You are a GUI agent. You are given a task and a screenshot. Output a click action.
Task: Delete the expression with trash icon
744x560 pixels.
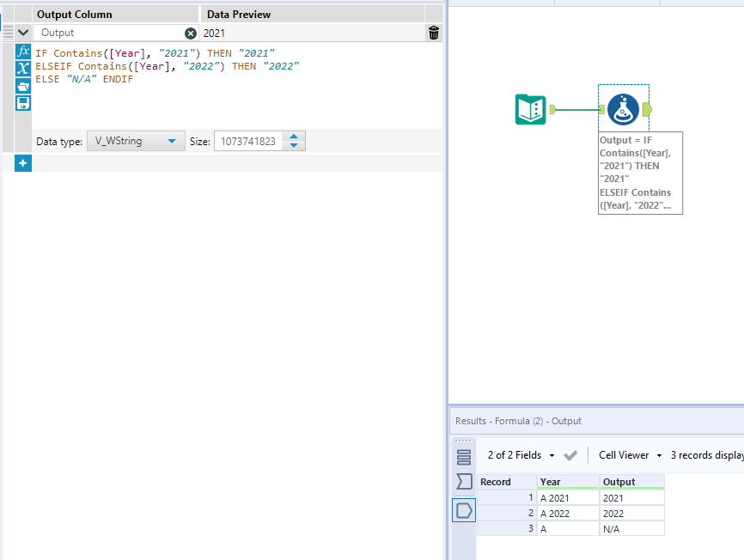(x=434, y=33)
